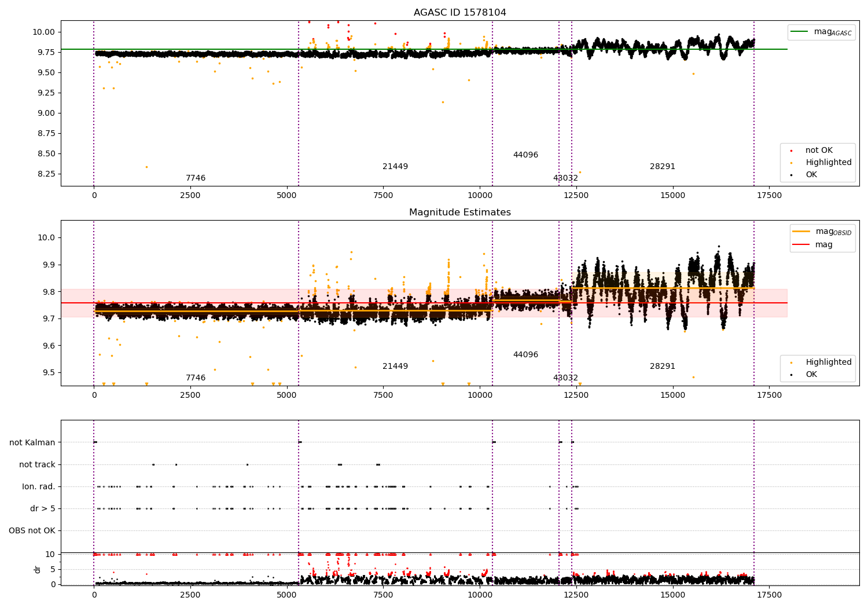Click observation label 44096 in Magnitude Estimates plot
This screenshot has height=608, width=868.
(525, 355)
